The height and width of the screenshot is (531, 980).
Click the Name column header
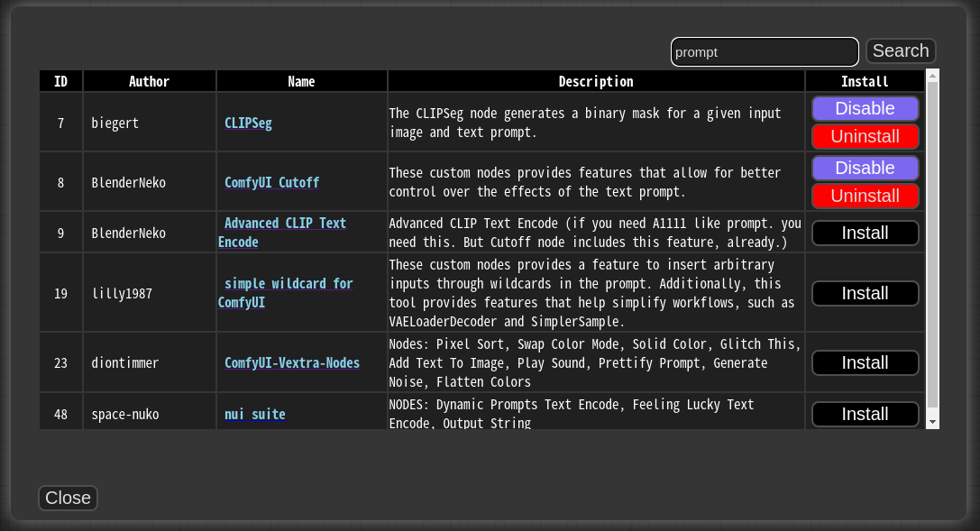pyautogui.click(x=301, y=81)
